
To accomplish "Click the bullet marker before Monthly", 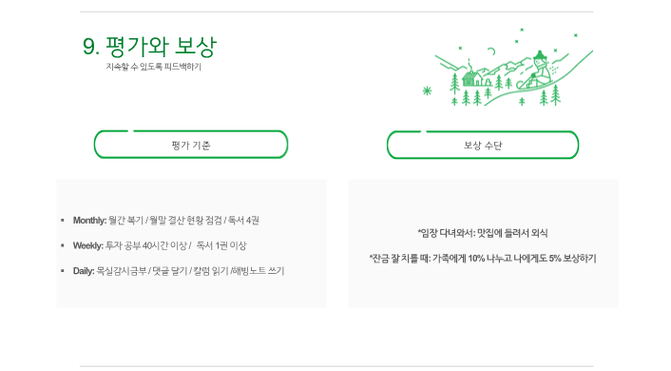I will pyautogui.click(x=62, y=220).
